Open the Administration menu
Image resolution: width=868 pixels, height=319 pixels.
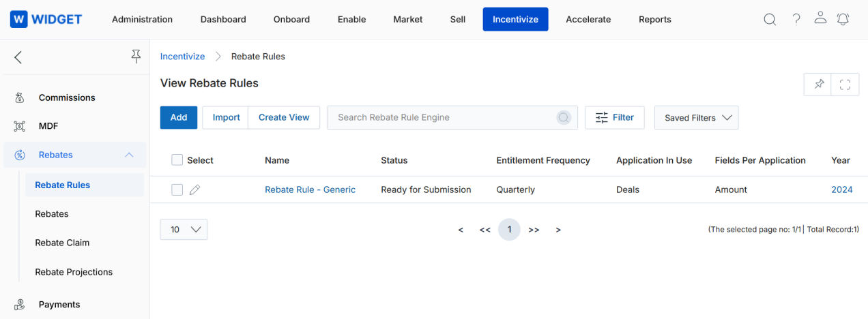[142, 19]
